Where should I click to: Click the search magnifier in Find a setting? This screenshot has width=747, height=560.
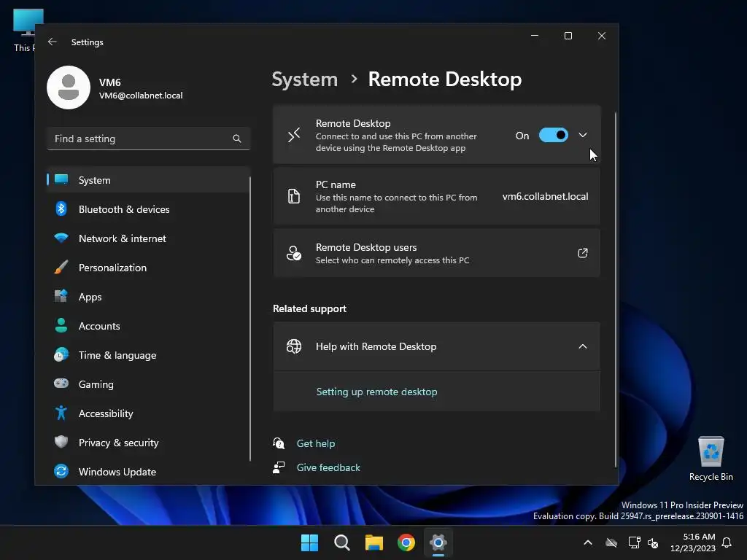(x=237, y=139)
